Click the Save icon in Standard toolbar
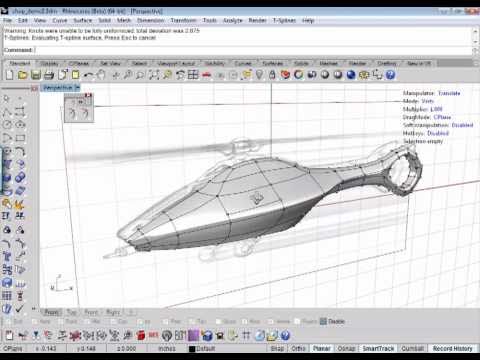Screen dimensions: 480x360 (36, 75)
